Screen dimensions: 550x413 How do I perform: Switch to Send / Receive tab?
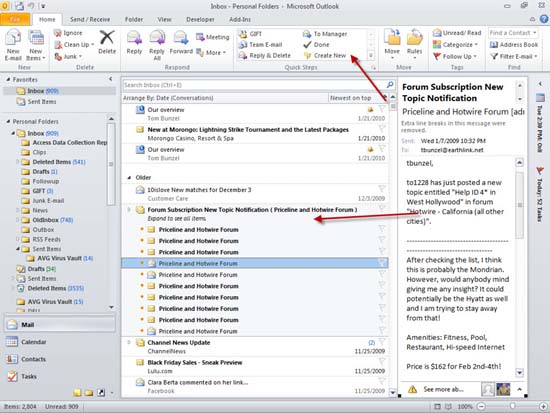pos(90,19)
